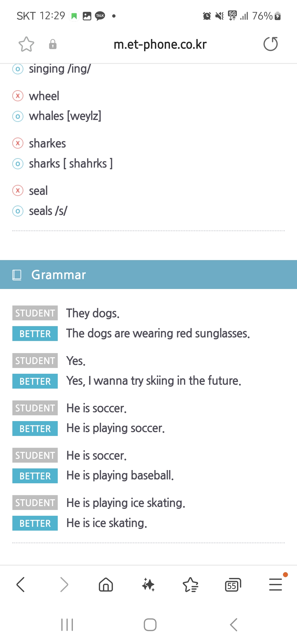Open bookmarks list star icon
Image resolution: width=297 pixels, height=644 pixels.
pos(191,585)
